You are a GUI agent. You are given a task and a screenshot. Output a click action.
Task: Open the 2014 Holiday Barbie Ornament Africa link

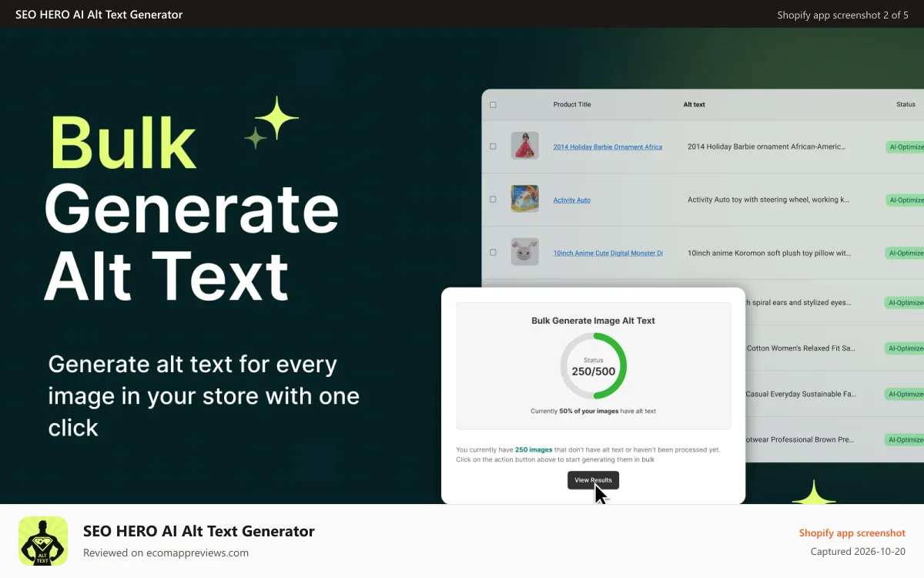[608, 146]
